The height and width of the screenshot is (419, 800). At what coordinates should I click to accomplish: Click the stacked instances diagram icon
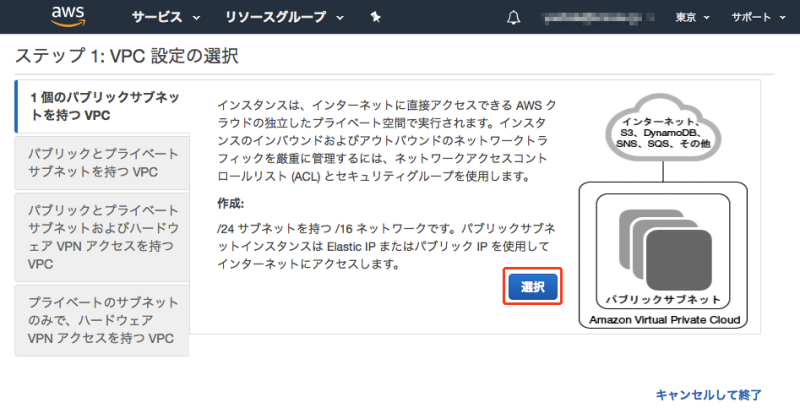pyautogui.click(x=665, y=250)
